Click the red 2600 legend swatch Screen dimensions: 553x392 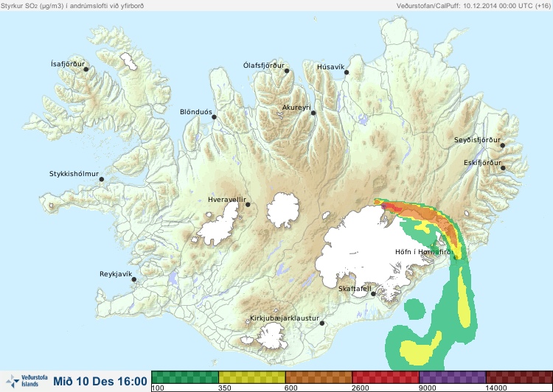click(386, 377)
